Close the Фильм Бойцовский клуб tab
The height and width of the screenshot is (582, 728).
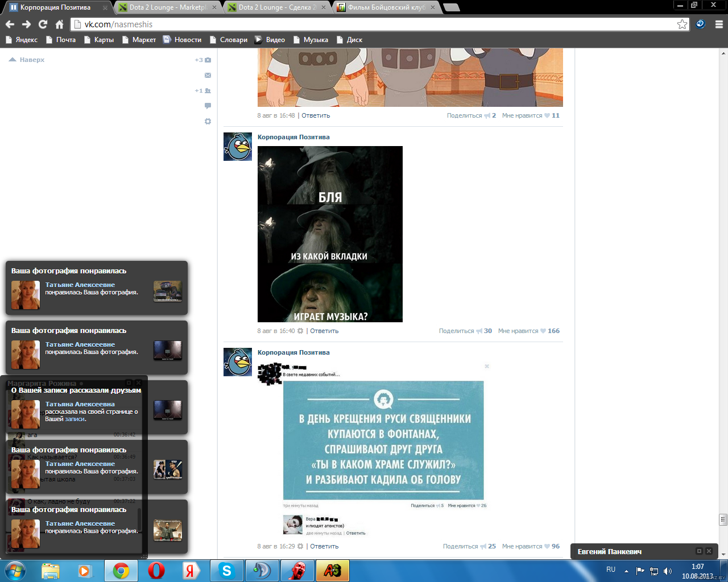pyautogui.click(x=433, y=7)
